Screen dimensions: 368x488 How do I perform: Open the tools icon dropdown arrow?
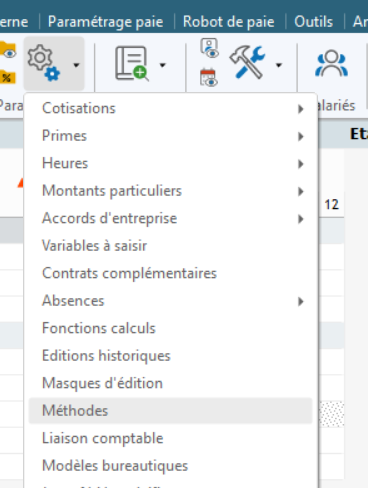(x=279, y=65)
